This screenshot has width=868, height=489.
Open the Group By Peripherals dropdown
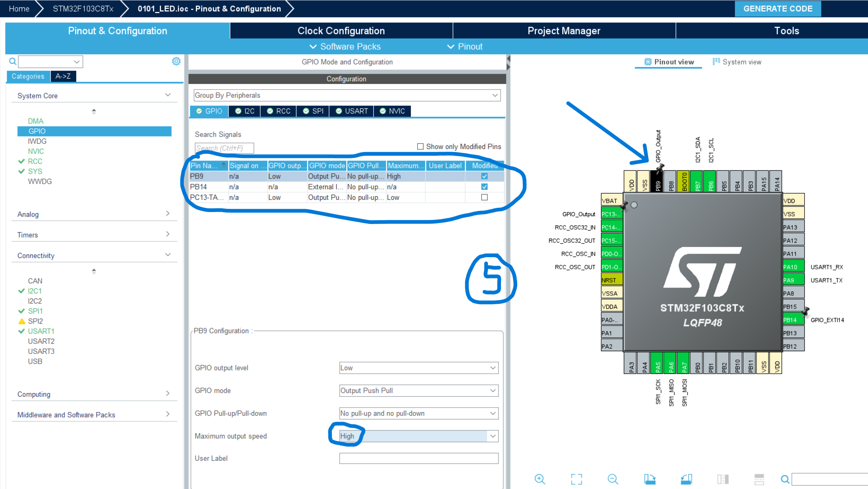point(347,95)
